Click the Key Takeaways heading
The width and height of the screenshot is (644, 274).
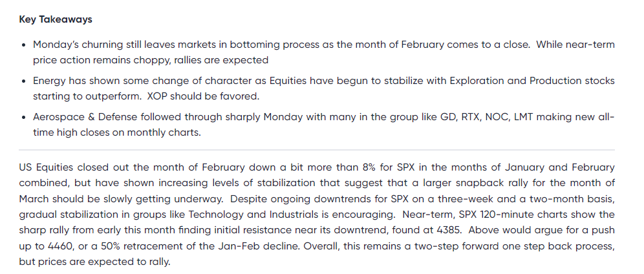(56, 19)
